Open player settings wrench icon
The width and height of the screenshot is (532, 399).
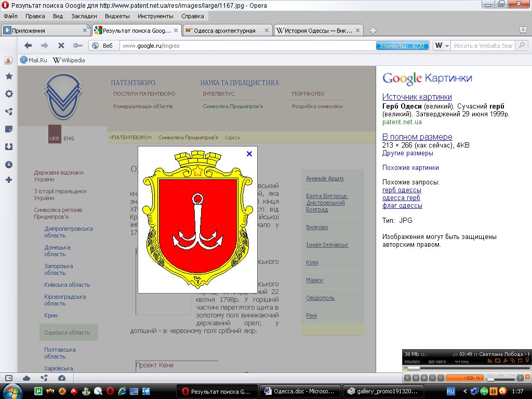tap(505, 361)
